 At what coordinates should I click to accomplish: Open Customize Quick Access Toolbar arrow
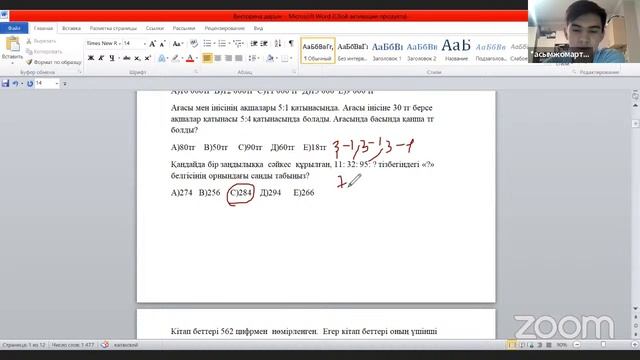point(64,83)
